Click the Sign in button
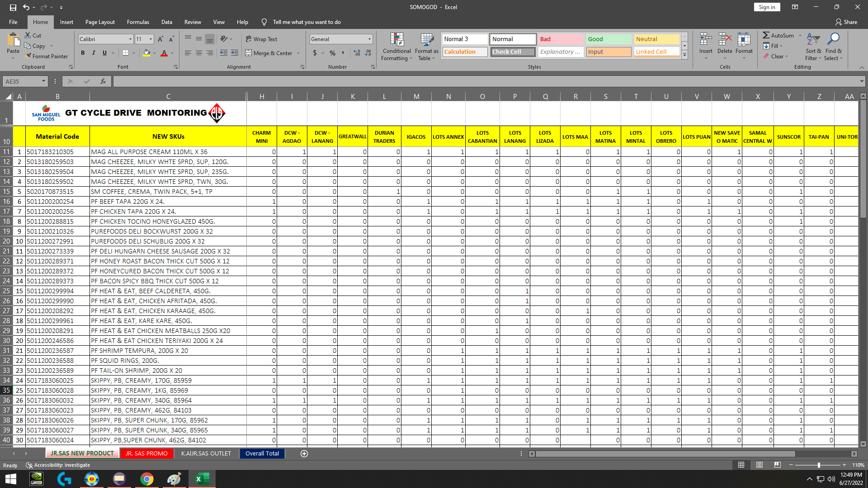The height and width of the screenshot is (488, 868). point(767,7)
